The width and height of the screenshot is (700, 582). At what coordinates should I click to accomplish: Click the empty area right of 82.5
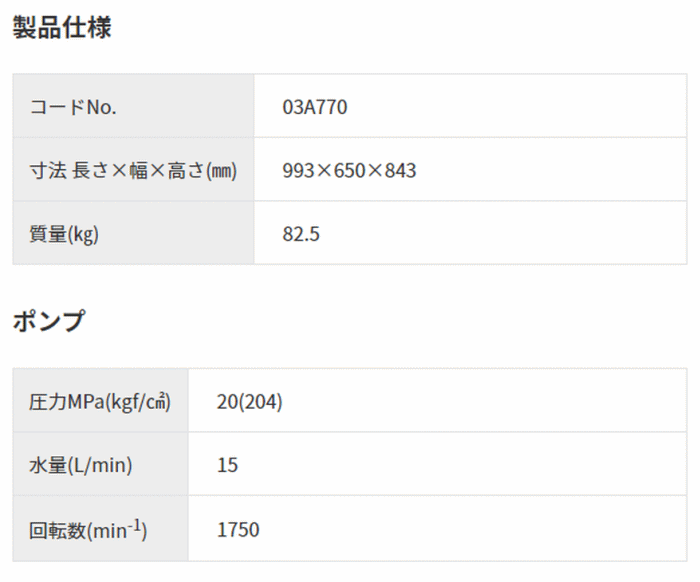503,233
